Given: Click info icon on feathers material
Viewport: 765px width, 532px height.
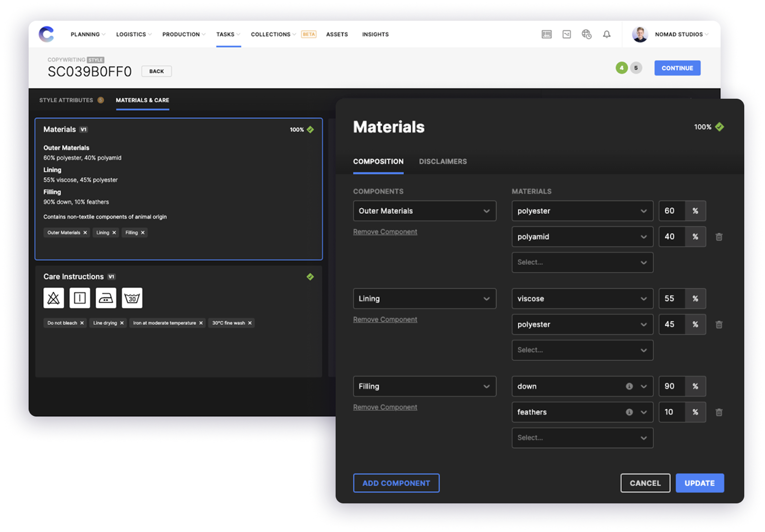Looking at the screenshot, I should coord(629,412).
